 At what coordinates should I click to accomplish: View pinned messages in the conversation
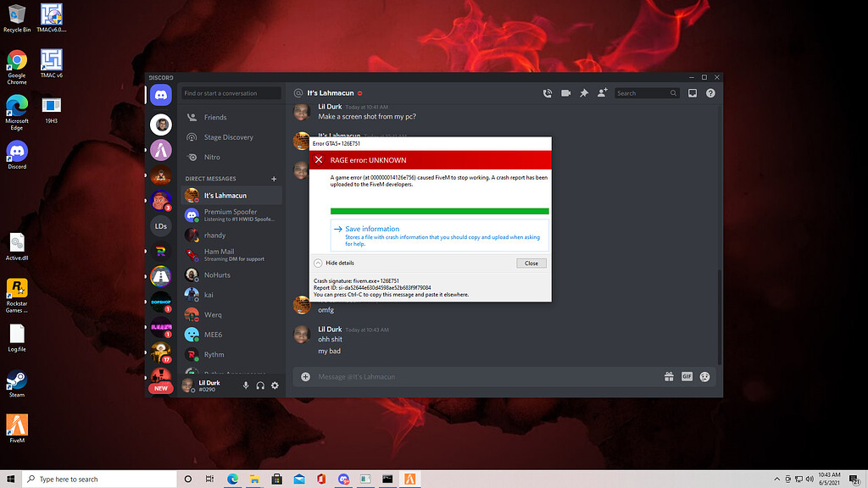pos(584,93)
